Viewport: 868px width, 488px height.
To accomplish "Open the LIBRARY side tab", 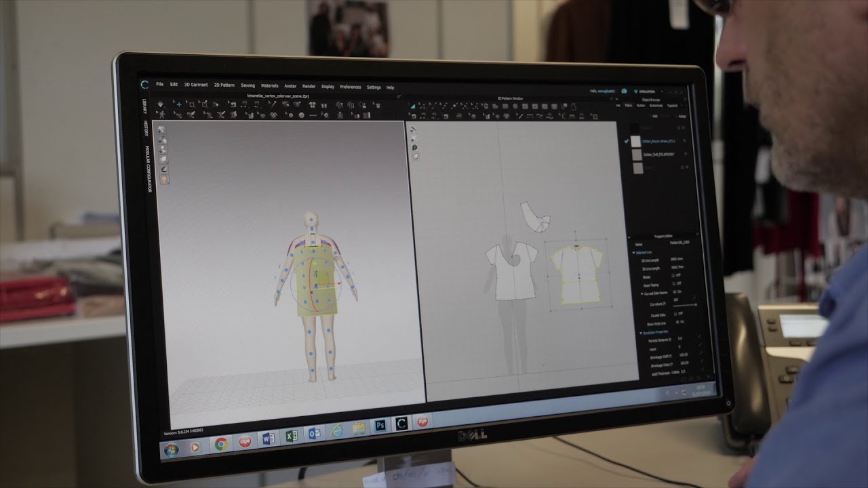I will [x=144, y=106].
